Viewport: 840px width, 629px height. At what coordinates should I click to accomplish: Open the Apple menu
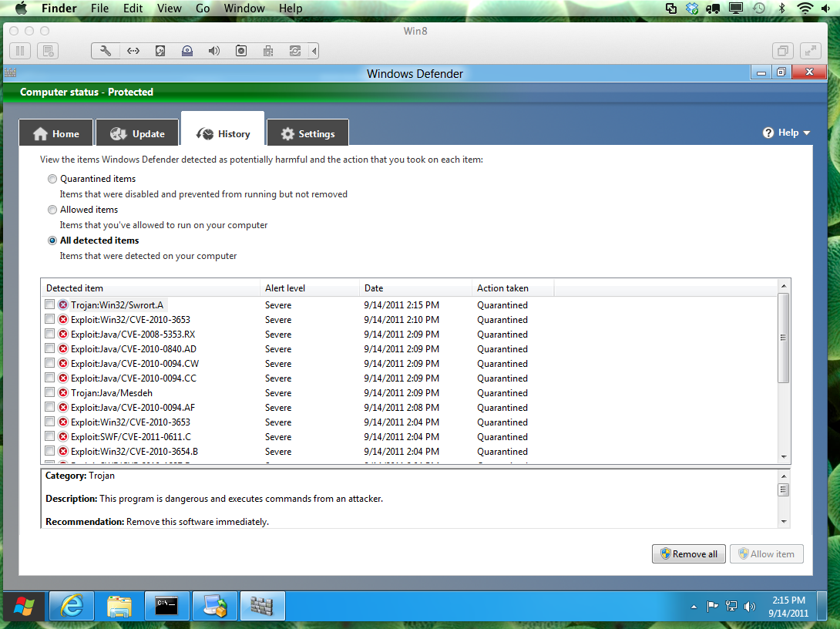(22, 8)
